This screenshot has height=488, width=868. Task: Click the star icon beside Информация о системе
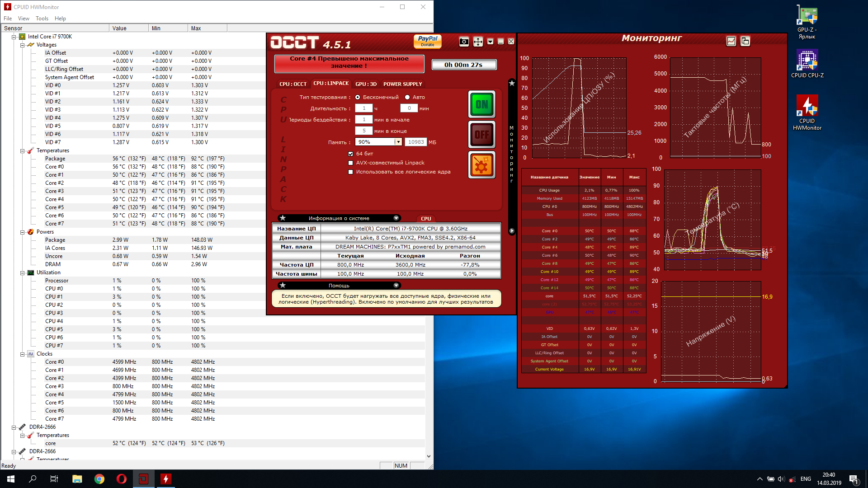(x=283, y=218)
